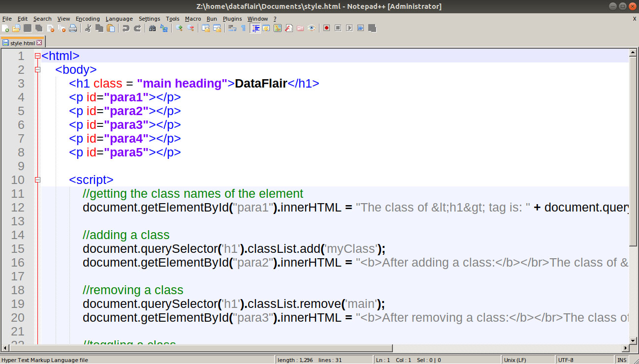Image resolution: width=639 pixels, height=364 pixels.
Task: Select the Print icon on the toolbar
Action: 73,28
